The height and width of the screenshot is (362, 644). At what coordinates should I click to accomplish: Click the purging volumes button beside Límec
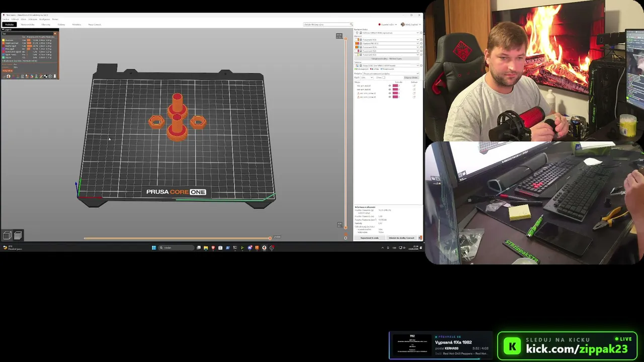point(411,77)
